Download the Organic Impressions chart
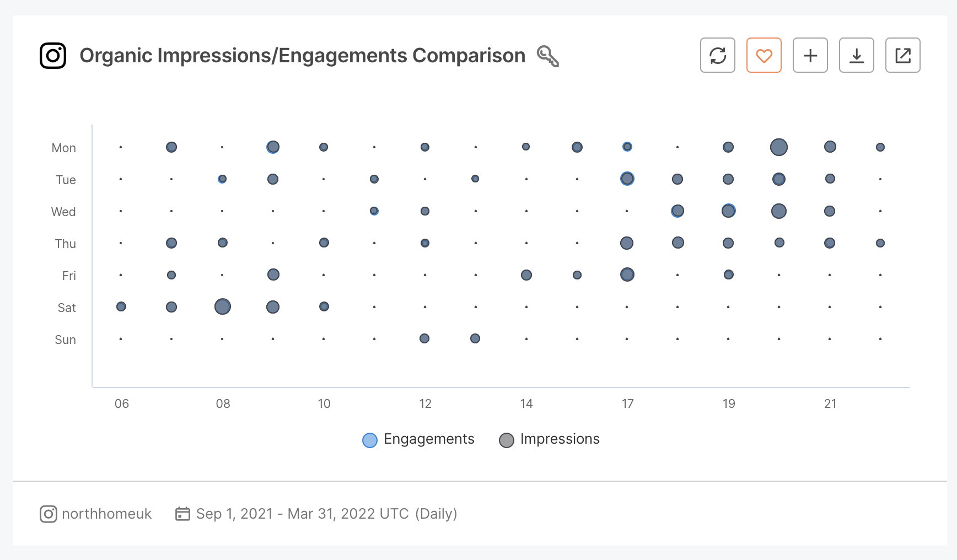Viewport: 957px width, 560px height. pyautogui.click(x=856, y=55)
